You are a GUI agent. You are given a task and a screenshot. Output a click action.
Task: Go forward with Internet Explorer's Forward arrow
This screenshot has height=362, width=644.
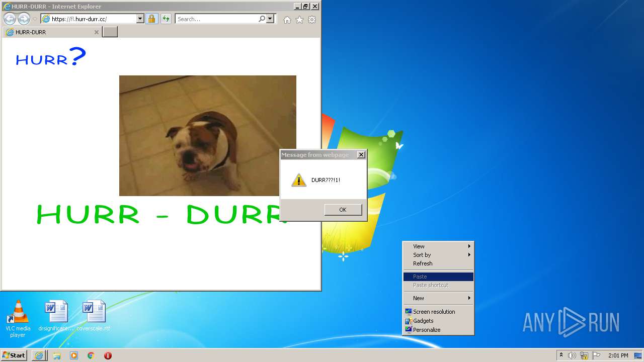24,19
